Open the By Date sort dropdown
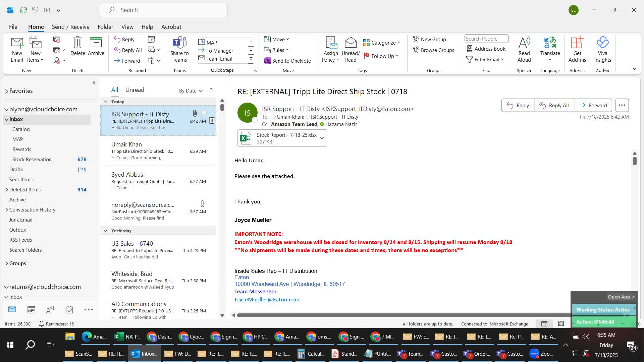The height and width of the screenshot is (362, 644). (x=191, y=91)
